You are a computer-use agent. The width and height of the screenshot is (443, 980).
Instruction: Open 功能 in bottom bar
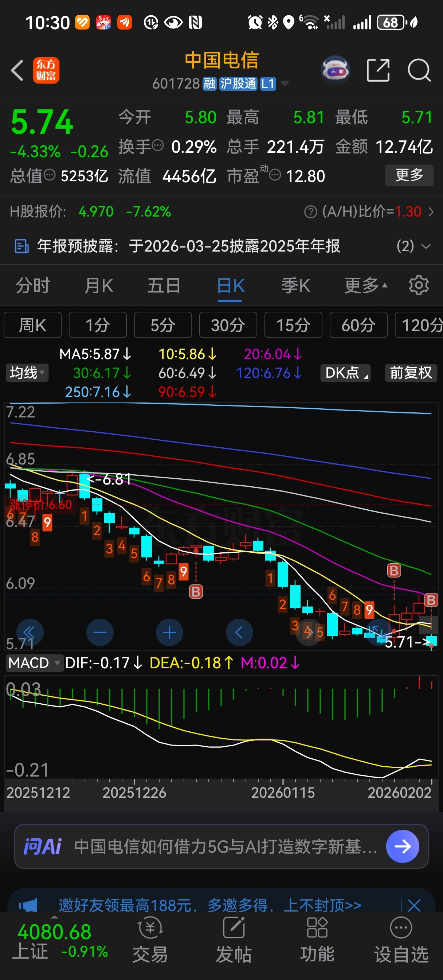pos(317,939)
